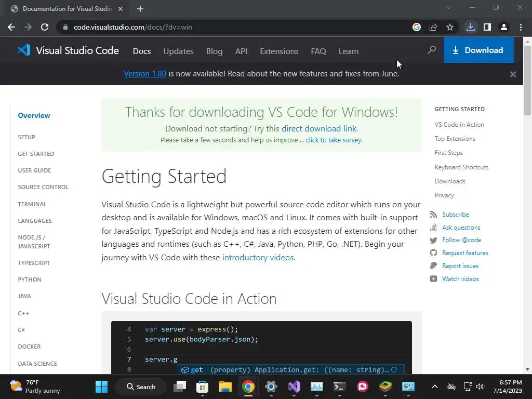Open Chrome downloads tray icon
The height and width of the screenshot is (399, 532).
point(471,27)
